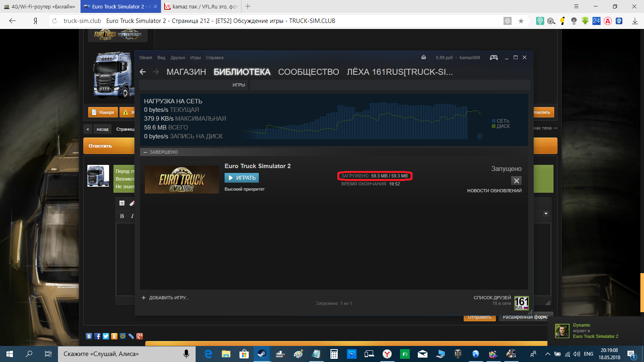The width and height of the screenshot is (644, 362).
Task: Open СПИСОК ДРУЗЕЙ friends list
Action: tap(492, 298)
